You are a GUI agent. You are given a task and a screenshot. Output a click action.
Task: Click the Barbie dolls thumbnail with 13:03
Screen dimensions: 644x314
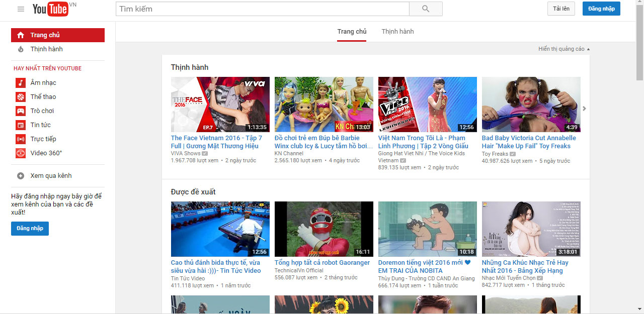(x=324, y=104)
